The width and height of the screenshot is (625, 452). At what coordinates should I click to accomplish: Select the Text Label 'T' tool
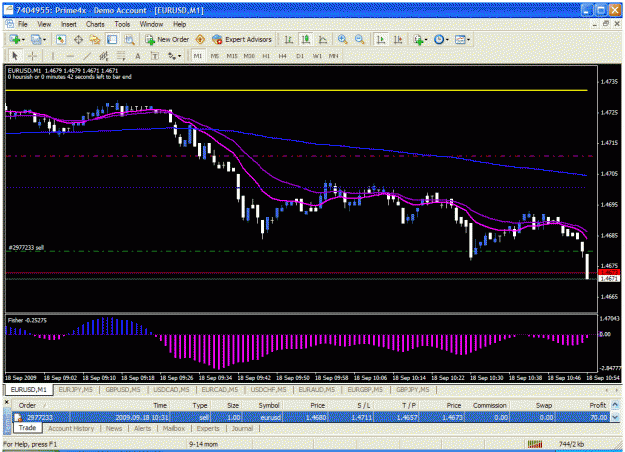(x=155, y=56)
